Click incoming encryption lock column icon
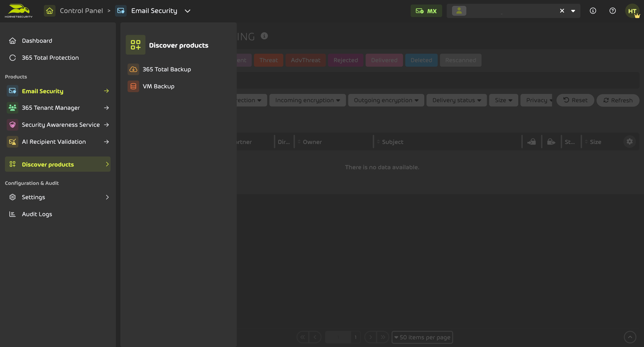644x347 pixels. click(x=532, y=142)
